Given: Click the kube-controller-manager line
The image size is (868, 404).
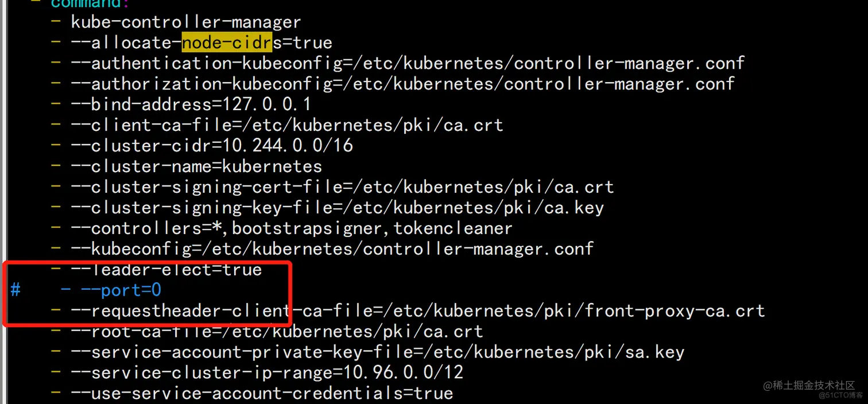Looking at the screenshot, I should click(185, 22).
